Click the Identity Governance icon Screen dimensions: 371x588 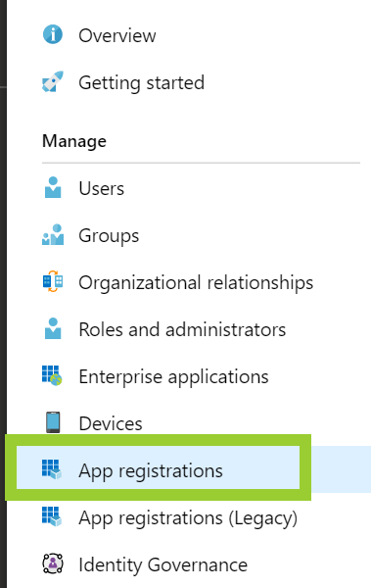(53, 563)
